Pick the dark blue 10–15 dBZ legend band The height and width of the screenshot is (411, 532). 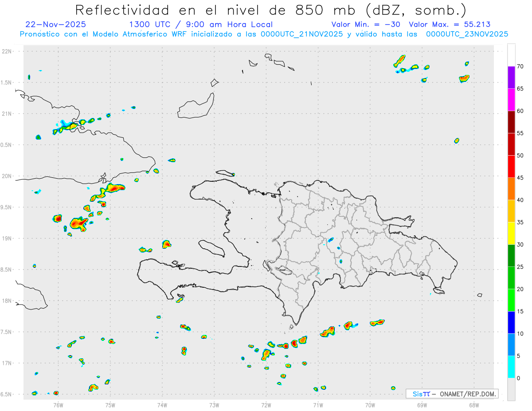(x=511, y=322)
